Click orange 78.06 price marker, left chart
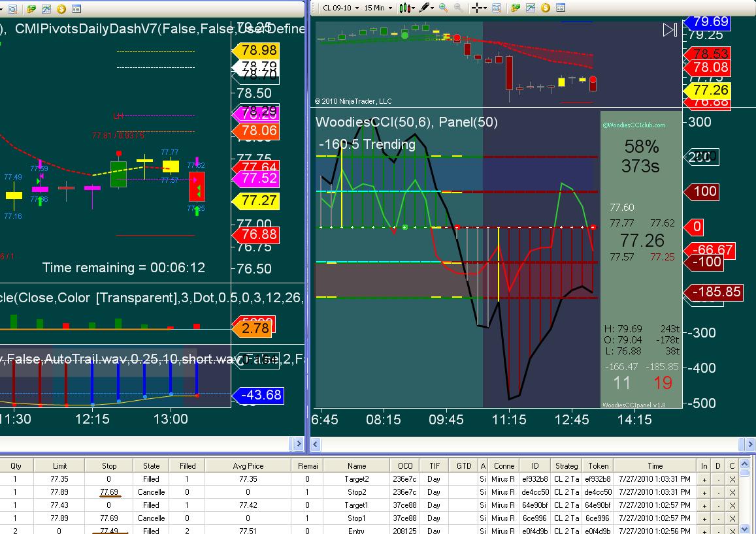Image resolution: width=756 pixels, height=534 pixels. [x=255, y=131]
